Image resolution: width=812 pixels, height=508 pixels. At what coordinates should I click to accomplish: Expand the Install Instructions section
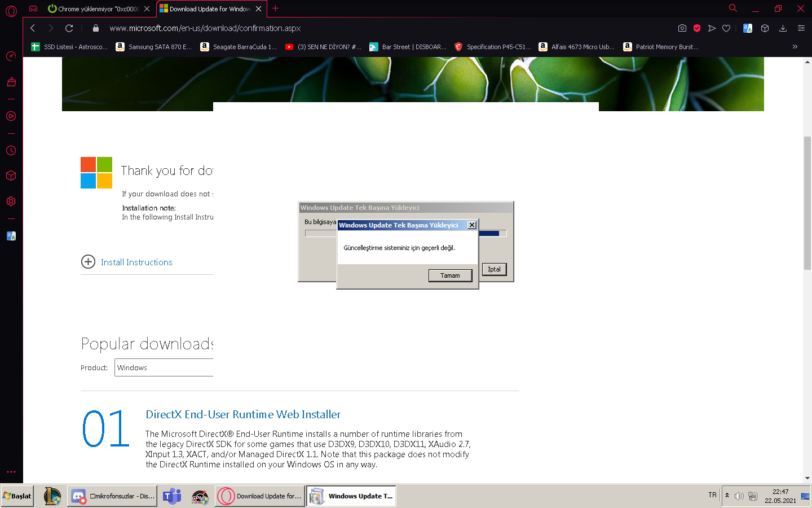pos(127,262)
